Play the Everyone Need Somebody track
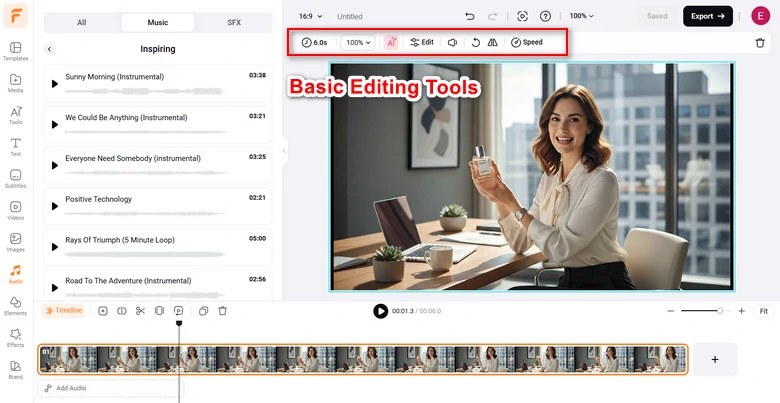 (x=55, y=165)
